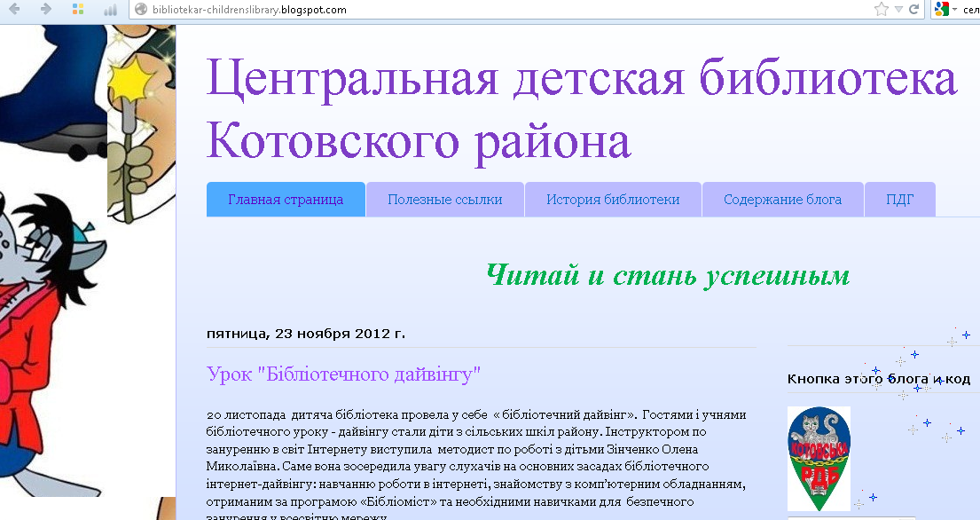Click the bar chart stats toolbar icon
Screen dimensions: 980x520
click(110, 10)
